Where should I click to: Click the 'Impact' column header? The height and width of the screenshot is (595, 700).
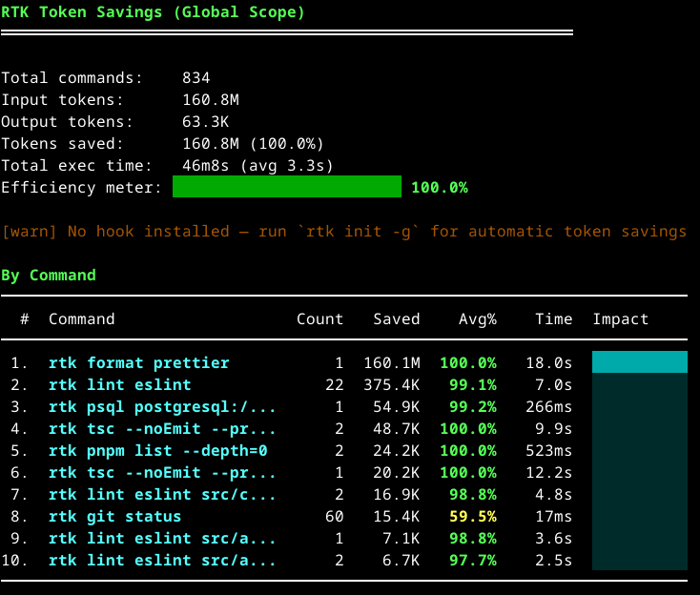[621, 319]
